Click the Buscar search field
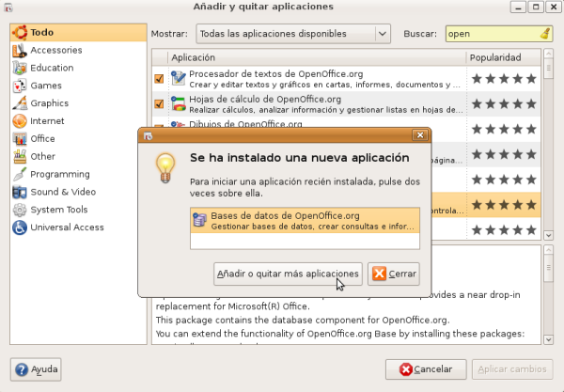 pos(491,34)
